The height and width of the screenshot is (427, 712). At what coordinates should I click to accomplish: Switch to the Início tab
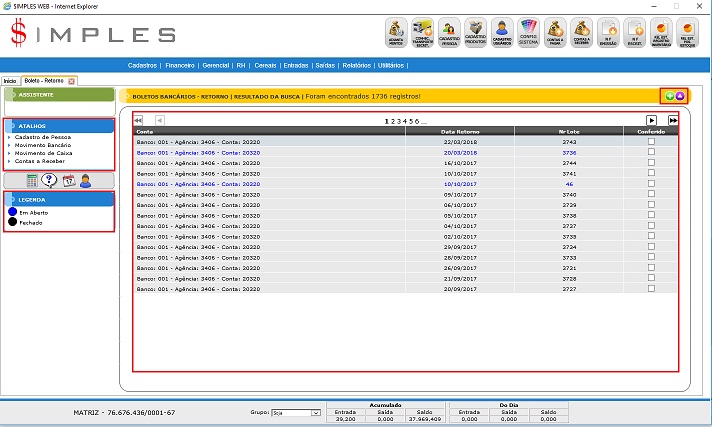pos(10,80)
